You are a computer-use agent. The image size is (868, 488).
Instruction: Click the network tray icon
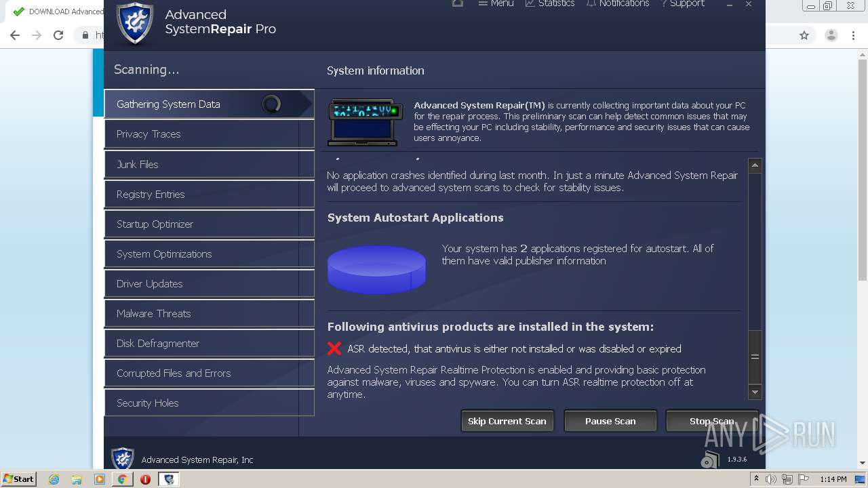click(787, 479)
